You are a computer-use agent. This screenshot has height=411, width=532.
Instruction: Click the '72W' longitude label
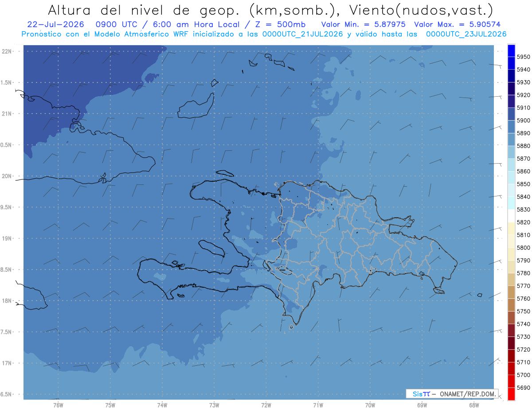click(266, 405)
